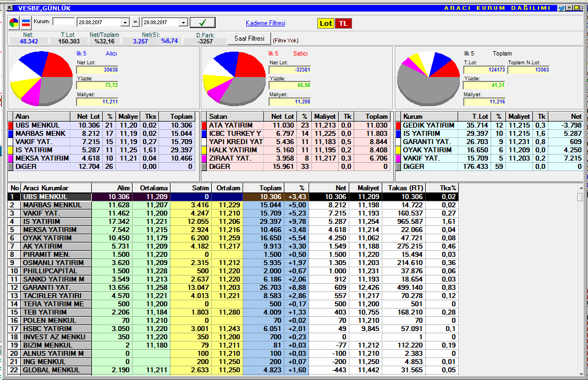Screen dimensions: 588x380
Task: Click the Alıcı top-5 pie chart
Action: click(x=41, y=79)
